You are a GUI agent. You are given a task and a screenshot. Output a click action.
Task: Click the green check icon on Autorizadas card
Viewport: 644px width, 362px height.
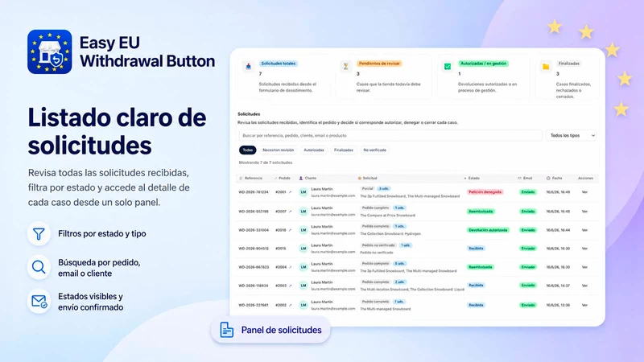coord(448,66)
